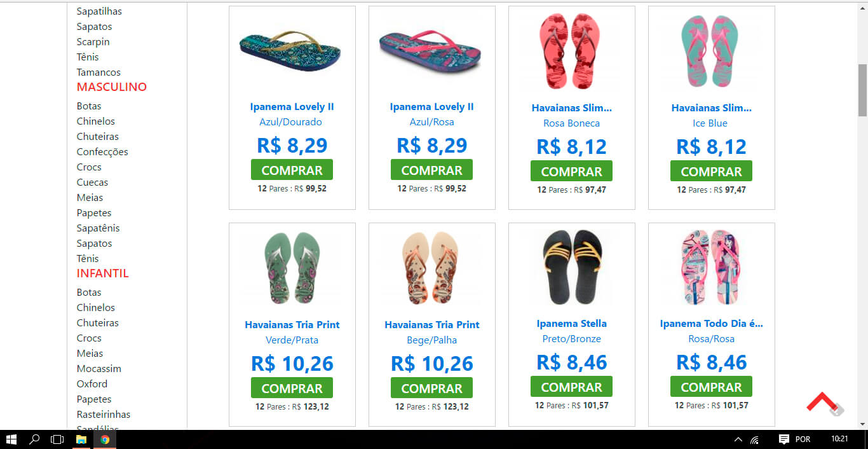
Task: Open the Windows Start menu
Action: coord(11,439)
